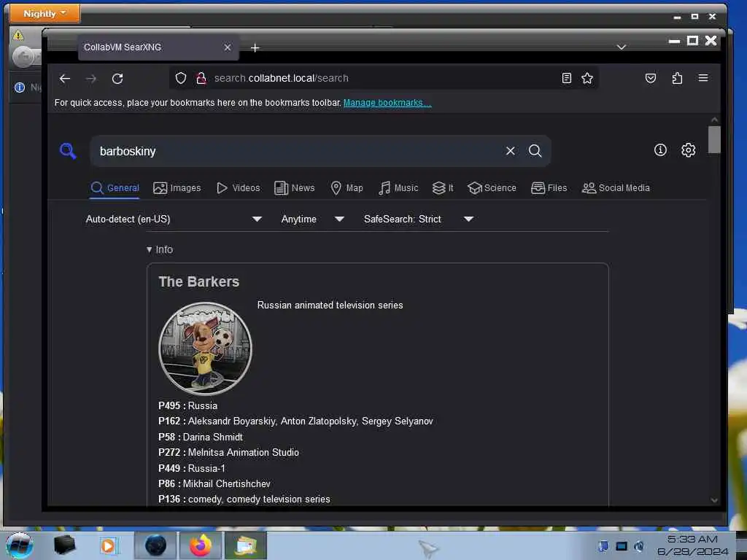Open the Auto-detect (en-US) language dropdown
Image resolution: width=747 pixels, height=560 pixels.
click(x=174, y=219)
